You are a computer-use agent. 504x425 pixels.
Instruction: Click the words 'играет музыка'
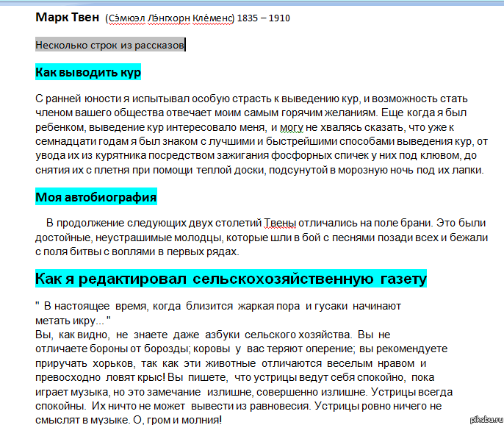pos(73,392)
